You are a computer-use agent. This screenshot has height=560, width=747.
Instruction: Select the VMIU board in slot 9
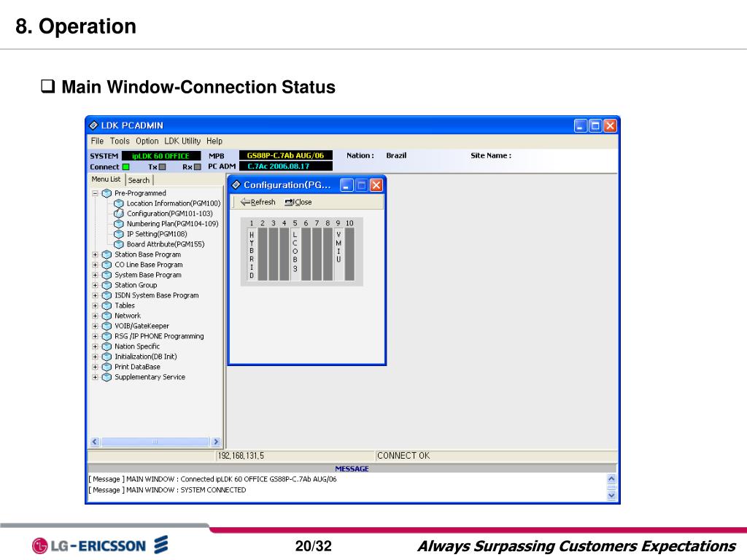(338, 254)
